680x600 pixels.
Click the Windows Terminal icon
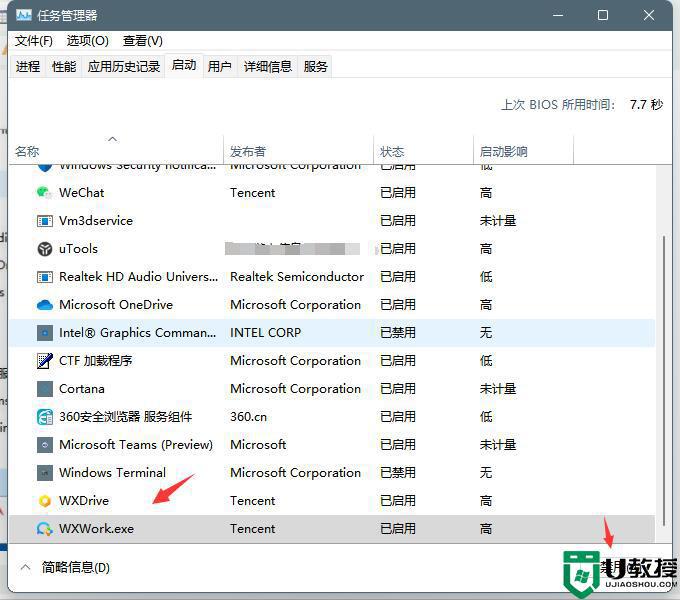(x=45, y=473)
